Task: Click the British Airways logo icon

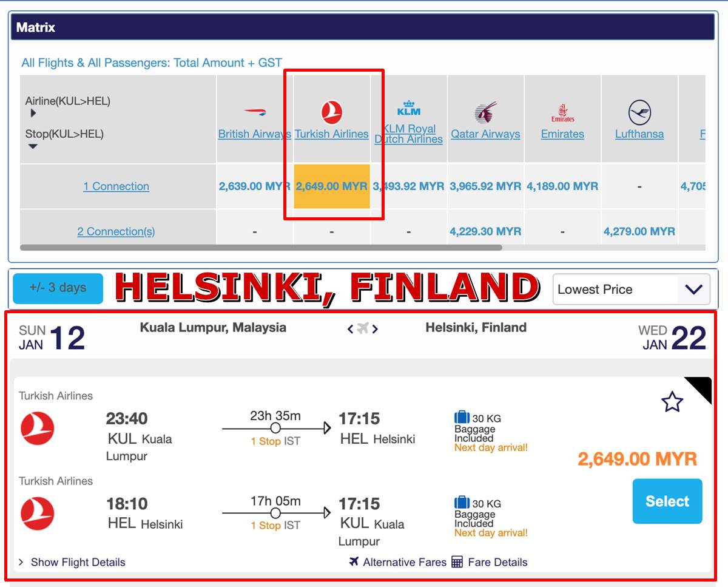Action: pos(255,112)
